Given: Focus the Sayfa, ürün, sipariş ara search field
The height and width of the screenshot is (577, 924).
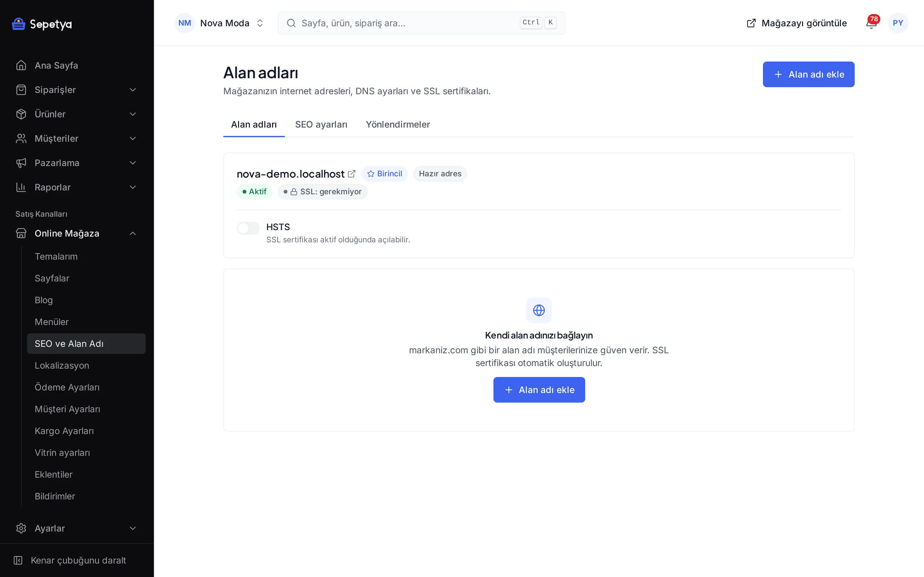Looking at the screenshot, I should click(421, 23).
